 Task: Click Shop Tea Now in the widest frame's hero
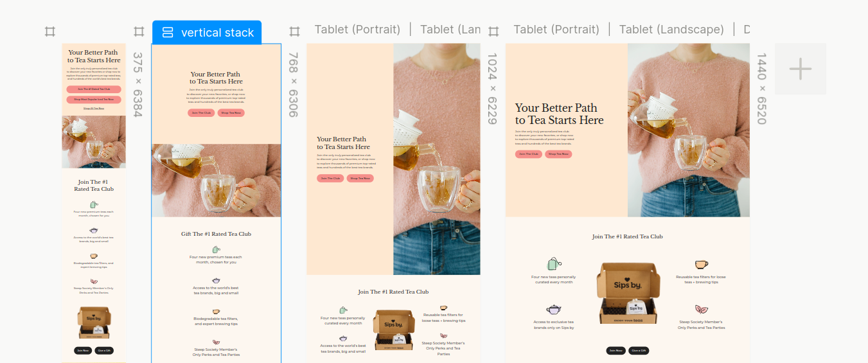coord(558,154)
